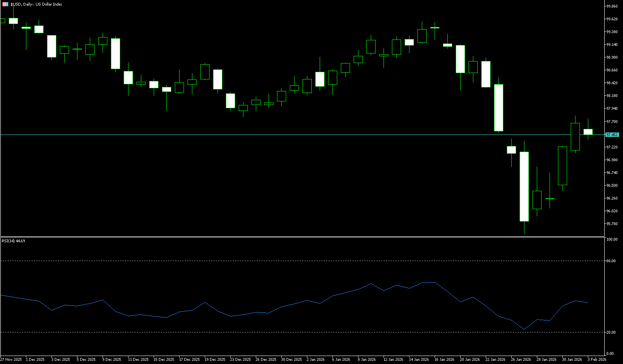Click the 3 Feb 2026 date label

pyautogui.click(x=597, y=360)
